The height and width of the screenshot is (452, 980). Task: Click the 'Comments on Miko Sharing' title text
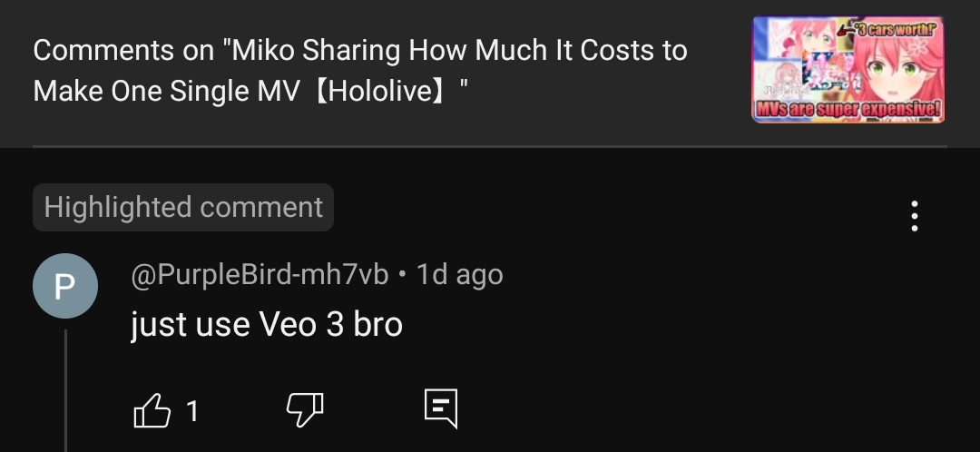(x=360, y=71)
